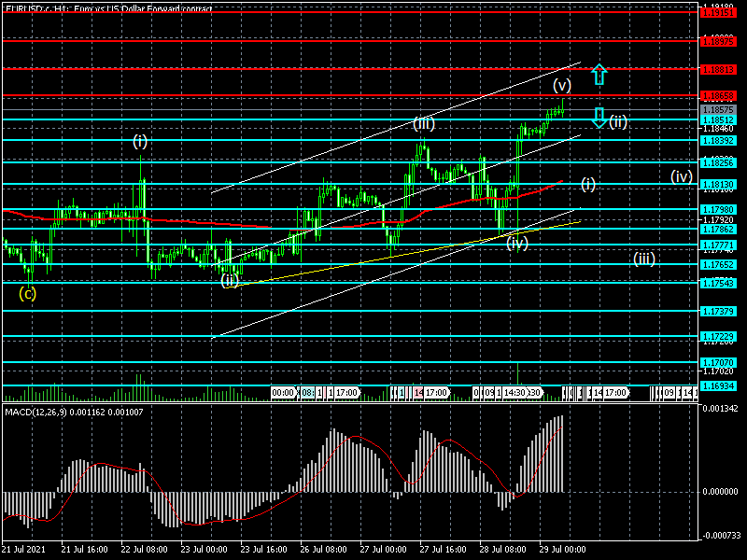Viewport: 747px width, 560px height.
Task: Select the cyan 1.17543 price level label
Action: pos(718,284)
